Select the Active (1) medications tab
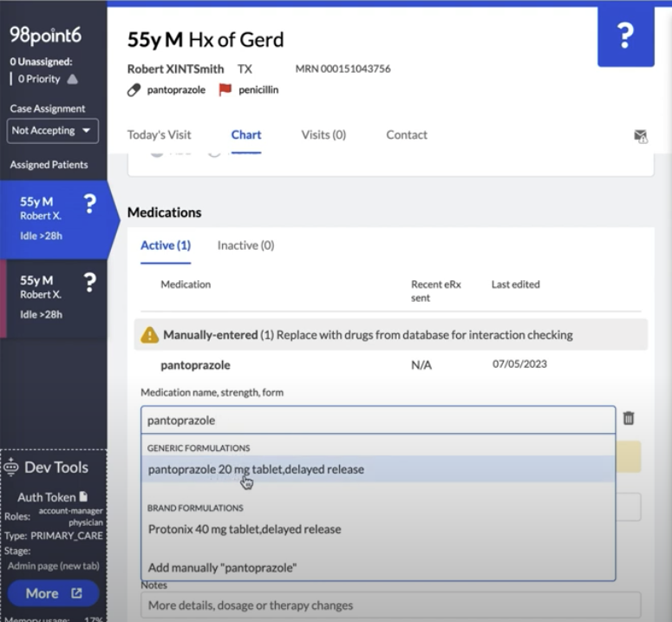Image resolution: width=672 pixels, height=622 pixels. click(x=166, y=246)
